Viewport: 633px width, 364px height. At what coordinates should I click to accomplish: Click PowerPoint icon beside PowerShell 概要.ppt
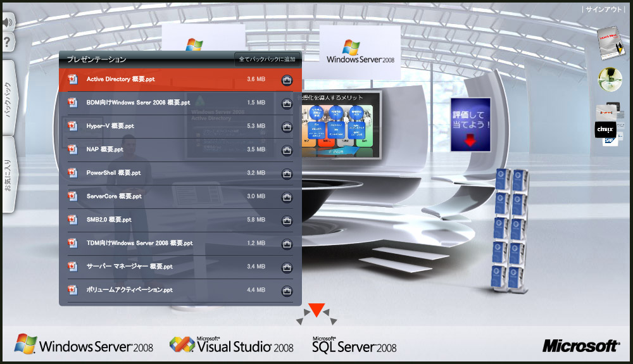coord(73,173)
